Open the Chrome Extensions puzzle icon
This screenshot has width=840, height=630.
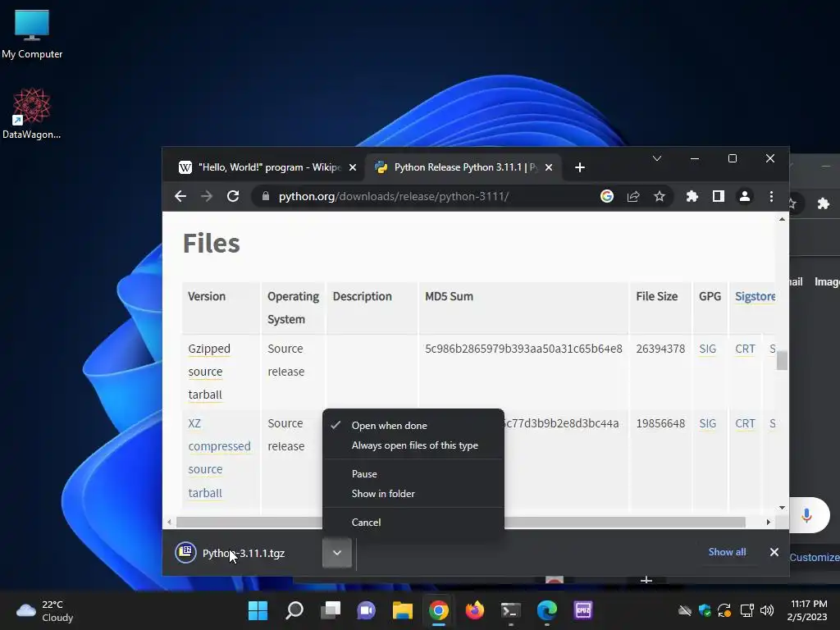click(x=692, y=197)
